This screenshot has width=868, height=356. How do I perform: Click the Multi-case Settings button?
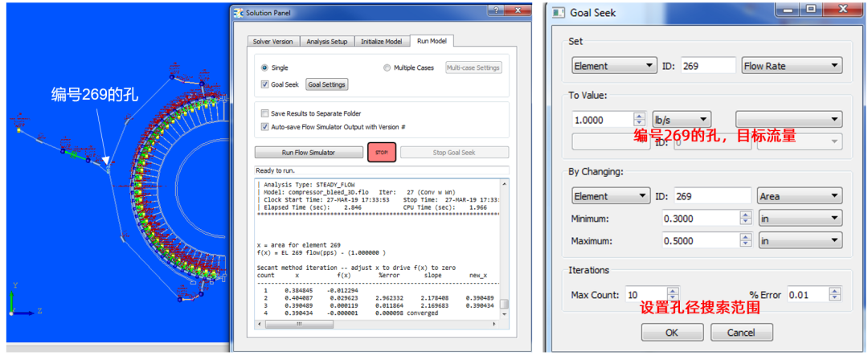tap(473, 68)
